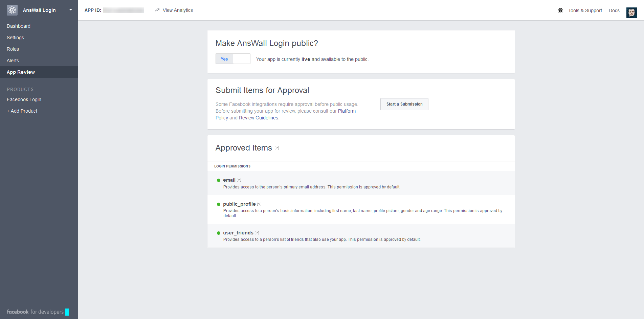Viewport: 644px width, 319px height.
Task: Click help icon next to email permission
Action: point(239,180)
